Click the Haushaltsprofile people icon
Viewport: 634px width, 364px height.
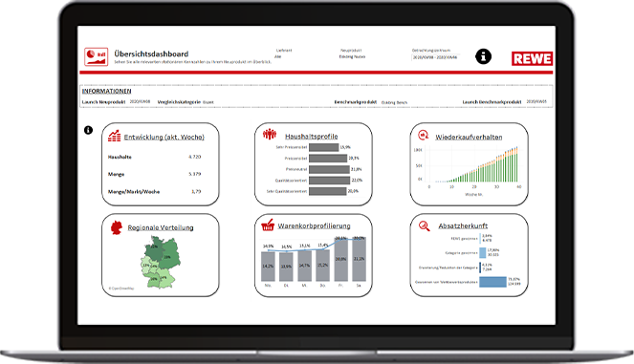270,134
